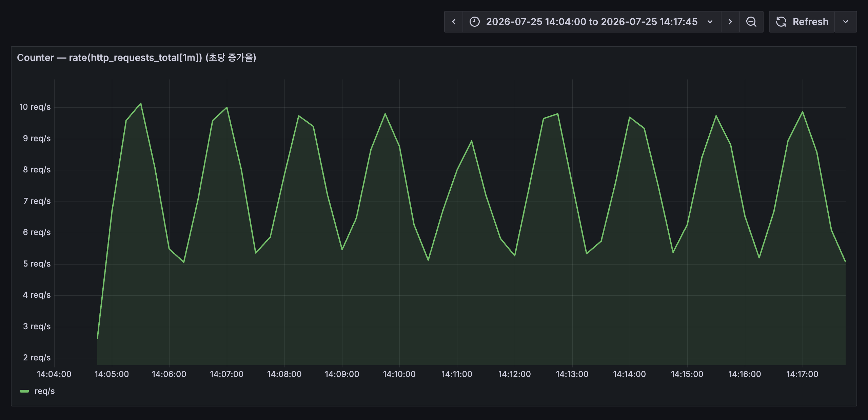Viewport: 868px width, 420px height.
Task: Click the 14:10:00 x-axis label
Action: 399,374
